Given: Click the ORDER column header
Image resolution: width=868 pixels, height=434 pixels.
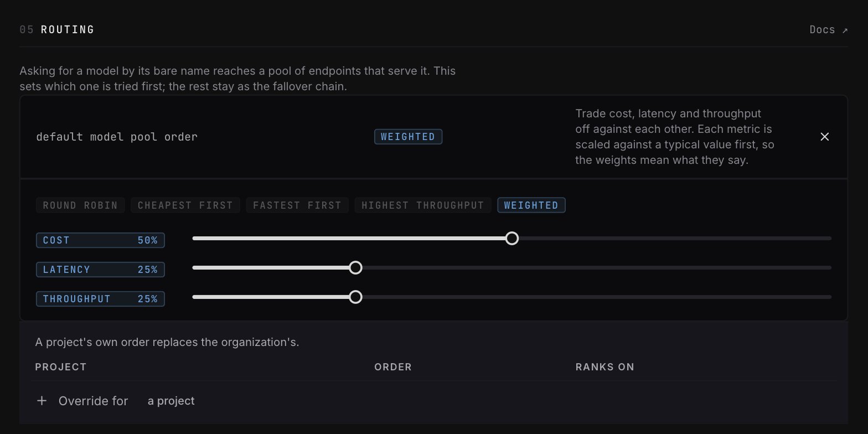Looking at the screenshot, I should [x=393, y=367].
